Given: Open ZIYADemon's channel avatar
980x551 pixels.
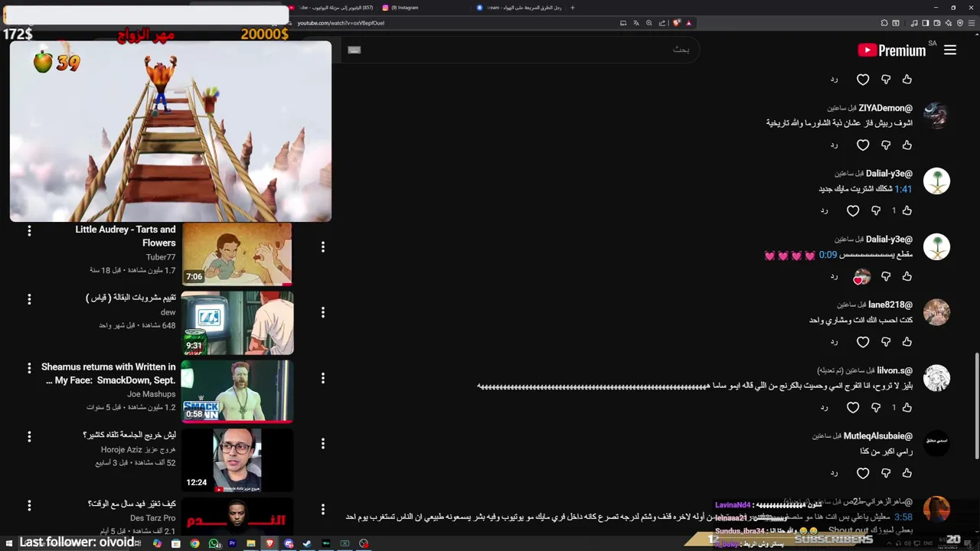Looking at the screenshot, I should point(936,116).
